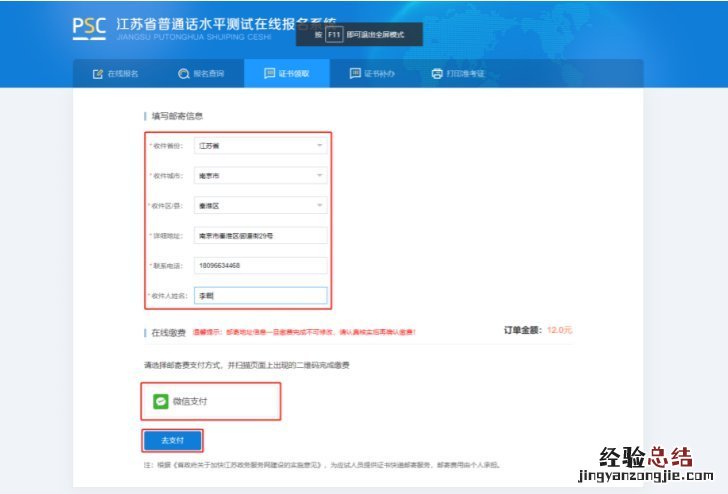Screen dimensions: 728x494
Task: Open the 收件省份 dropdown showing 江苏省
Action: click(260, 146)
